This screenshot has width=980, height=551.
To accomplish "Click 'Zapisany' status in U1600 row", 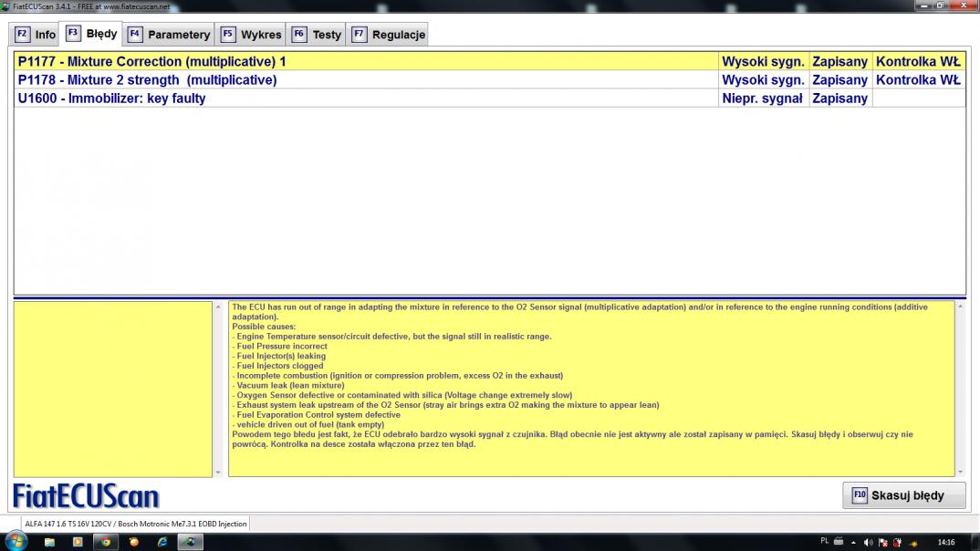I will [840, 99].
